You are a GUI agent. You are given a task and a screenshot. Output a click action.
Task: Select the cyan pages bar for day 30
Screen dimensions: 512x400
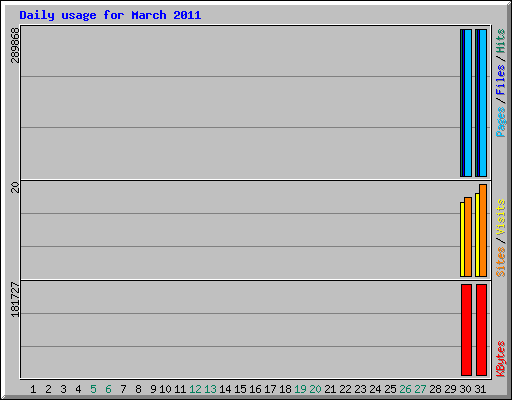tap(468, 103)
